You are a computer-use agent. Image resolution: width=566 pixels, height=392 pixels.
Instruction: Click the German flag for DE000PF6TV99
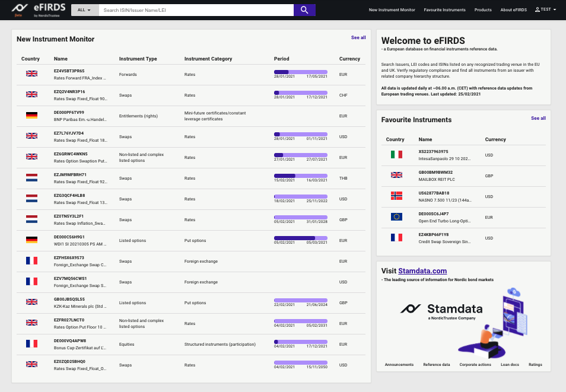[x=31, y=115]
